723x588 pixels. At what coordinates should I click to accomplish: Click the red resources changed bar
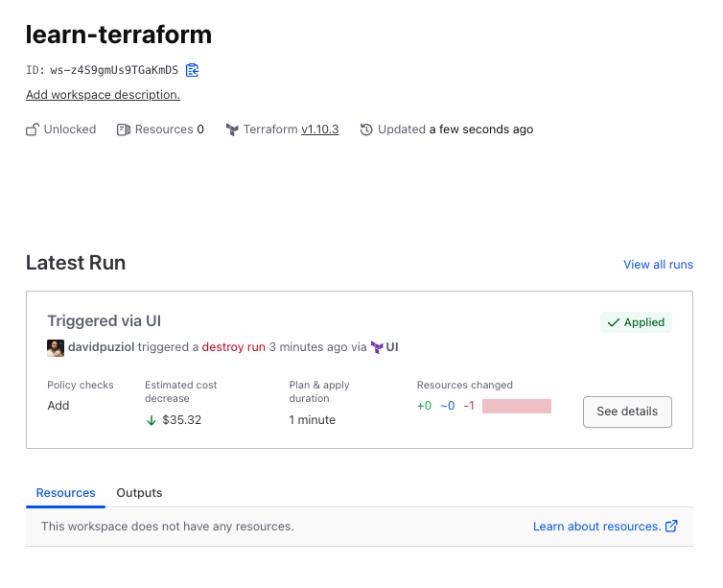click(x=517, y=406)
